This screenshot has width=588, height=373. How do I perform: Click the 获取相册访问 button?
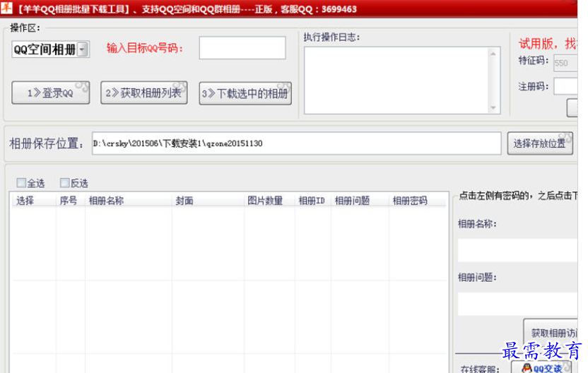click(550, 332)
